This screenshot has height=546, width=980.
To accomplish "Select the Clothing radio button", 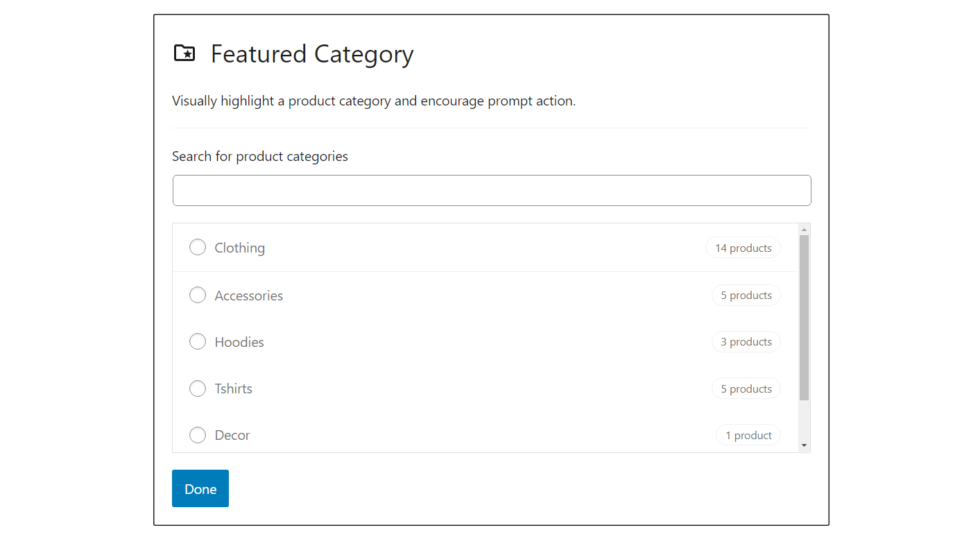I will click(198, 247).
